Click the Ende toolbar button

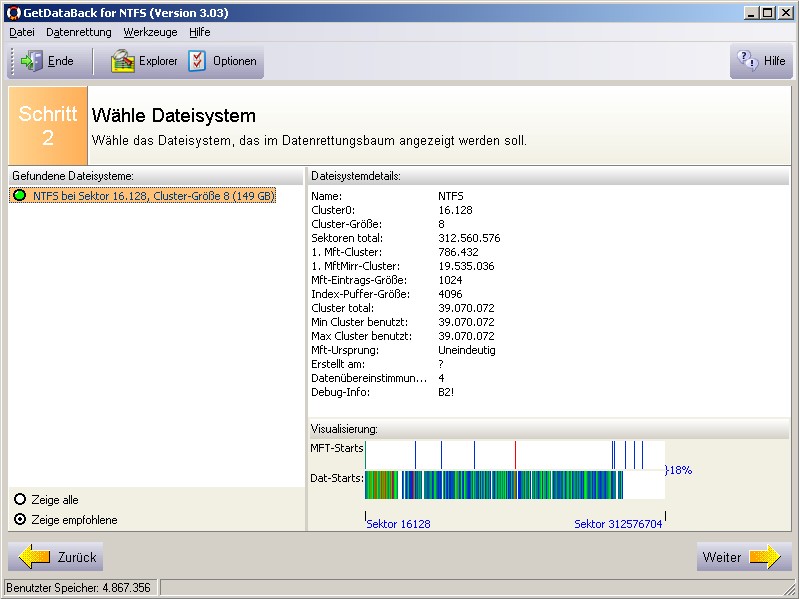click(x=47, y=61)
